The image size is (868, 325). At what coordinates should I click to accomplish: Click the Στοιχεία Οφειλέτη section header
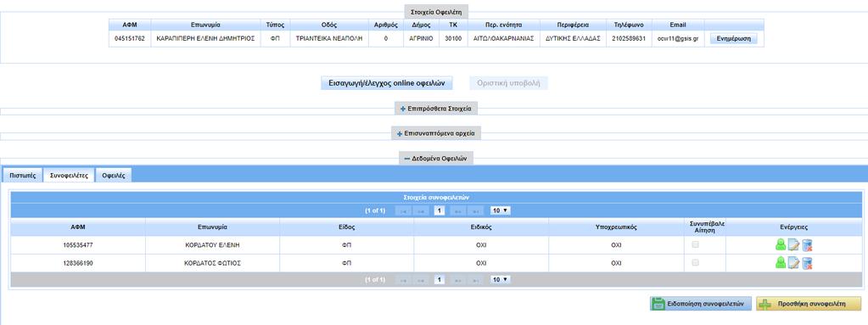(437, 12)
